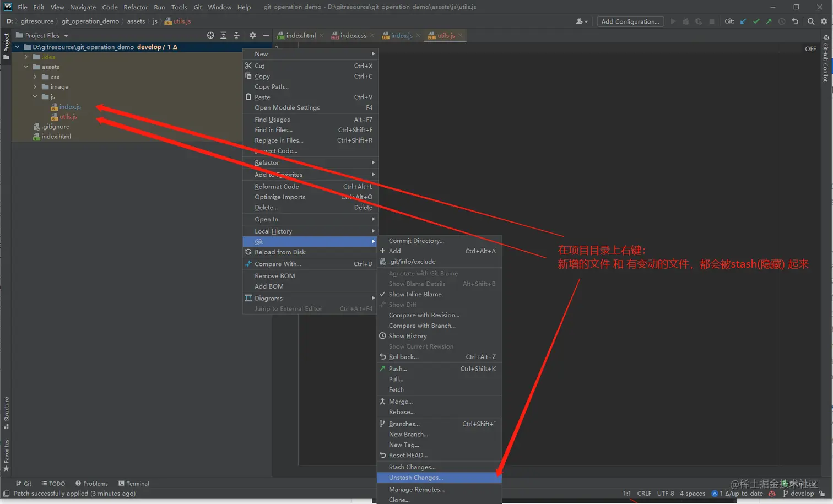Click the UTF-8 encoding in status bar
Screen dimensions: 833x504
(666, 494)
